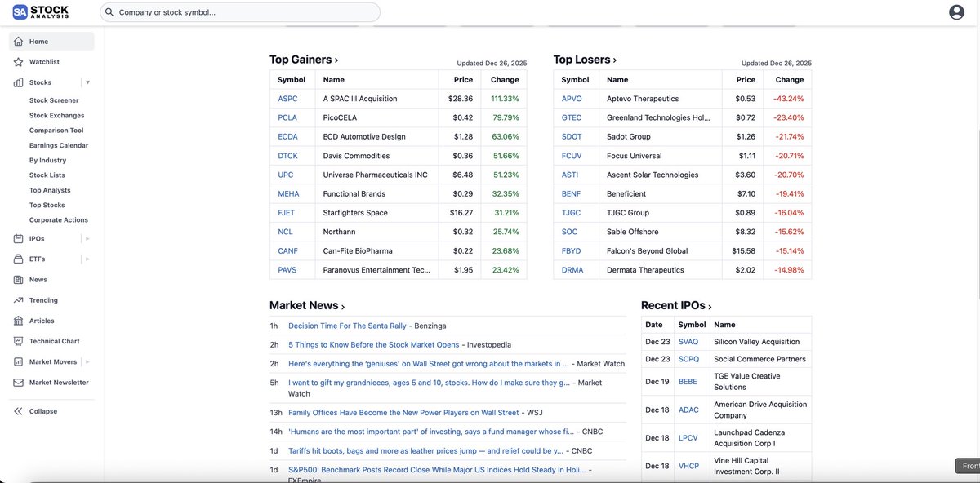Viewport: 980px width, 483px height.
Task: Click the Collapse double-chevron icon
Action: [x=19, y=411]
